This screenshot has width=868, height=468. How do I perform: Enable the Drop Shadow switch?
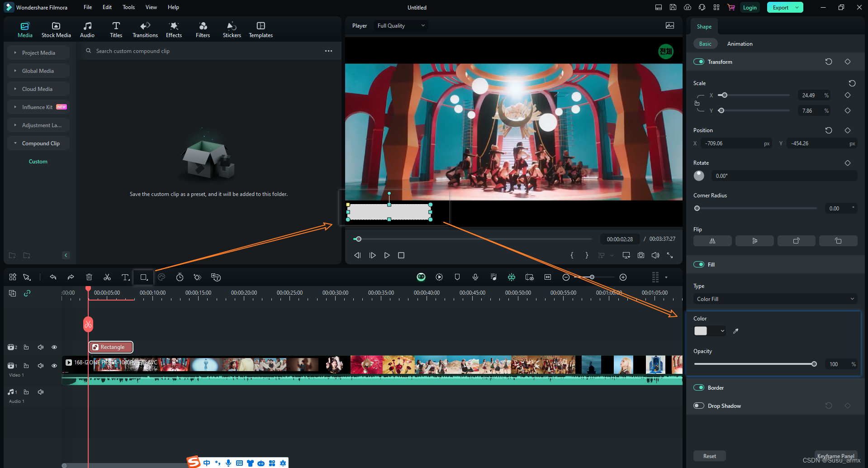pos(699,406)
